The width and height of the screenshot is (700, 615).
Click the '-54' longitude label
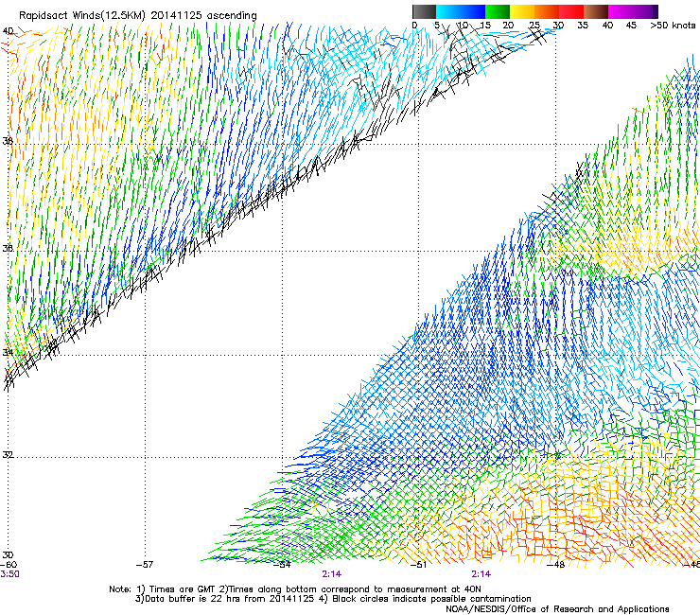click(x=282, y=565)
